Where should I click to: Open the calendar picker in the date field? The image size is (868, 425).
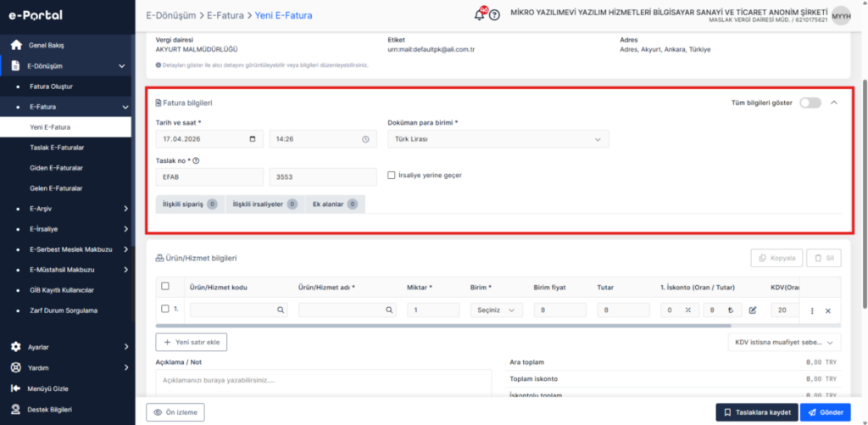coord(253,139)
